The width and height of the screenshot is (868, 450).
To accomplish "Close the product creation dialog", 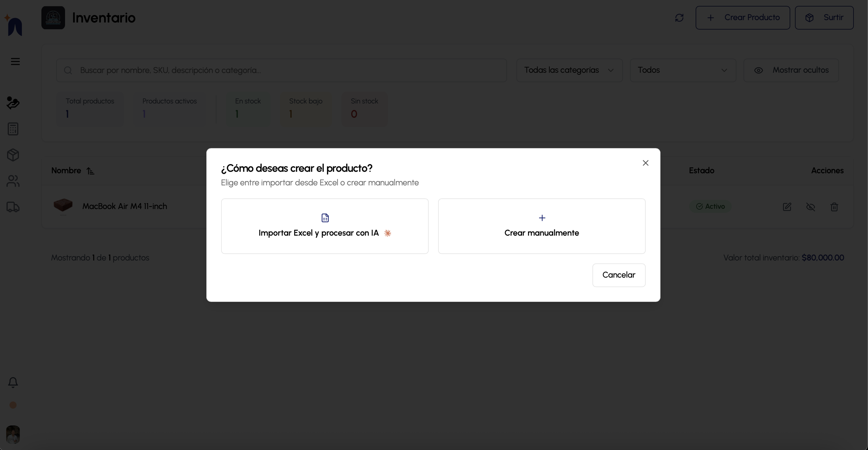I will 645,163.
